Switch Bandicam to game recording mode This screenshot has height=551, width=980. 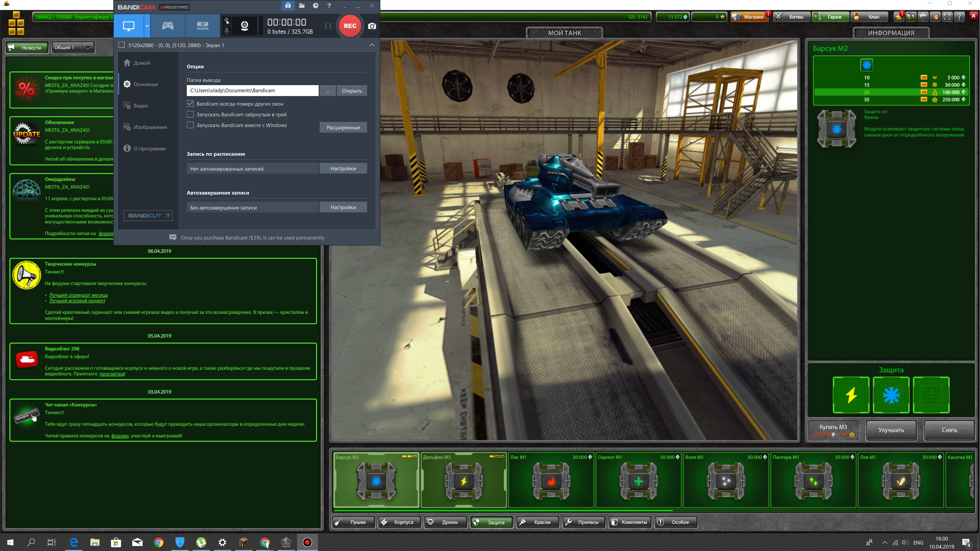168,26
